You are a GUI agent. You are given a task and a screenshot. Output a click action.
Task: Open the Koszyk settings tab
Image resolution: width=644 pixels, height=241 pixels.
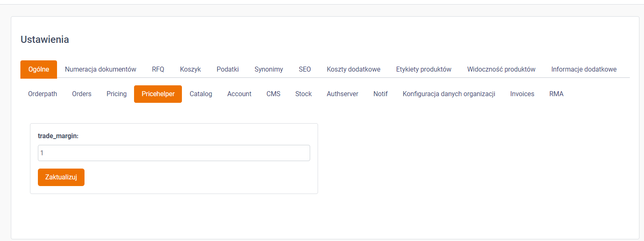click(190, 69)
